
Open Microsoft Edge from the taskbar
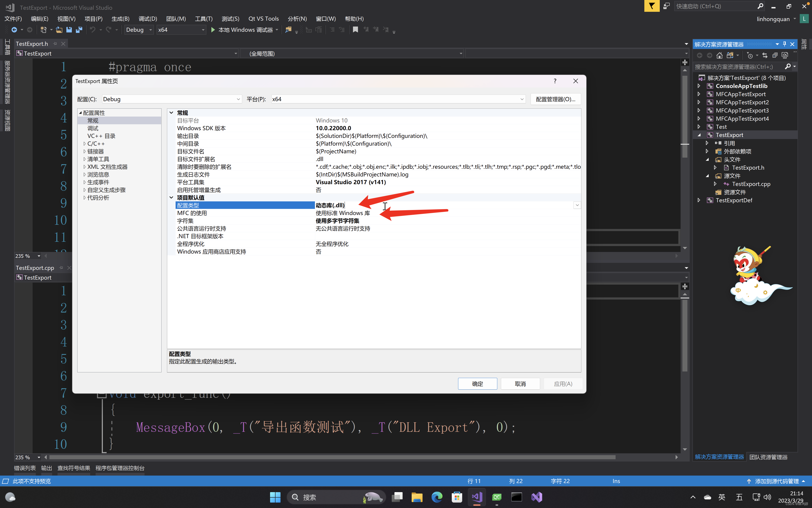[437, 497]
